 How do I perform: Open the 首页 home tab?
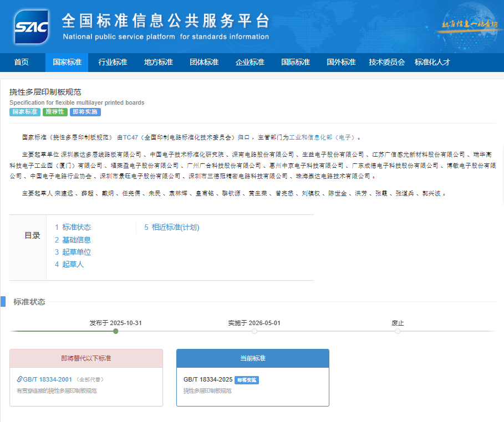pyautogui.click(x=22, y=62)
